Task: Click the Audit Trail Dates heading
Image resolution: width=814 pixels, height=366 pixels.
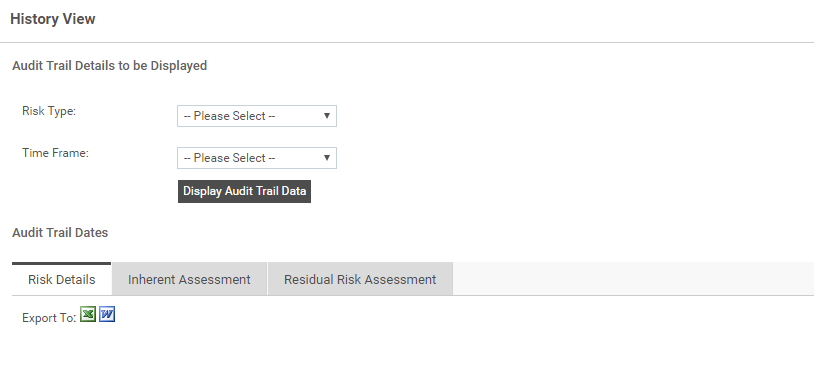Action: pyautogui.click(x=60, y=233)
